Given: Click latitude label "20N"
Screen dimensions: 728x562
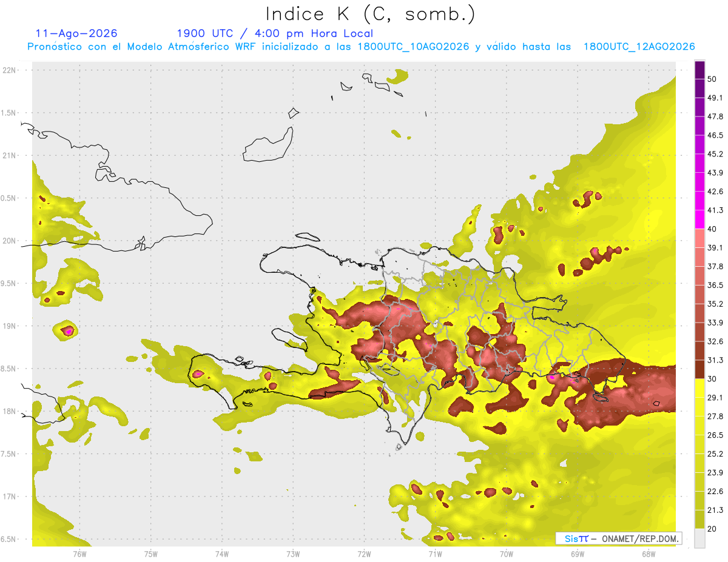Looking at the screenshot, I should pos(10,241).
